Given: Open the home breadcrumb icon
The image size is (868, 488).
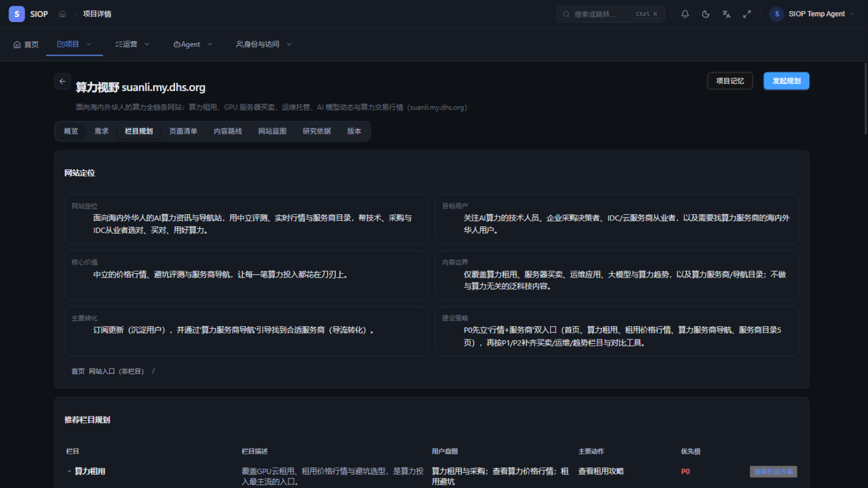Looking at the screenshot, I should tap(62, 14).
